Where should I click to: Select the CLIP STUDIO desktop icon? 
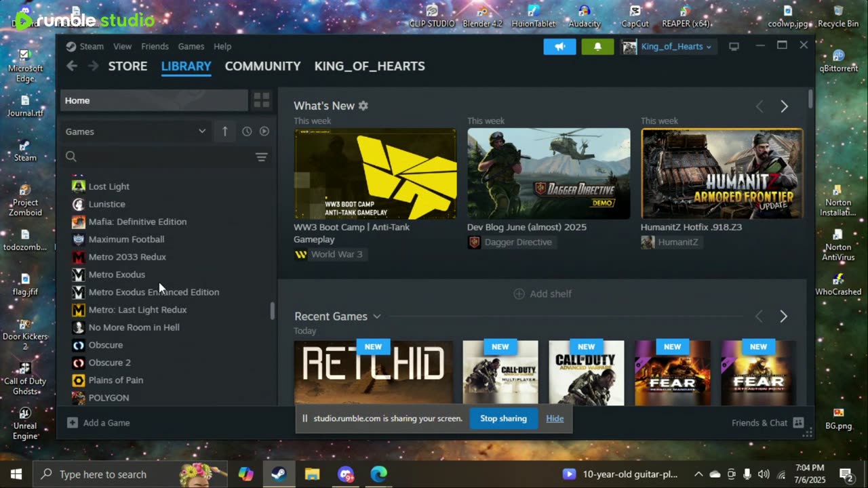tap(432, 16)
